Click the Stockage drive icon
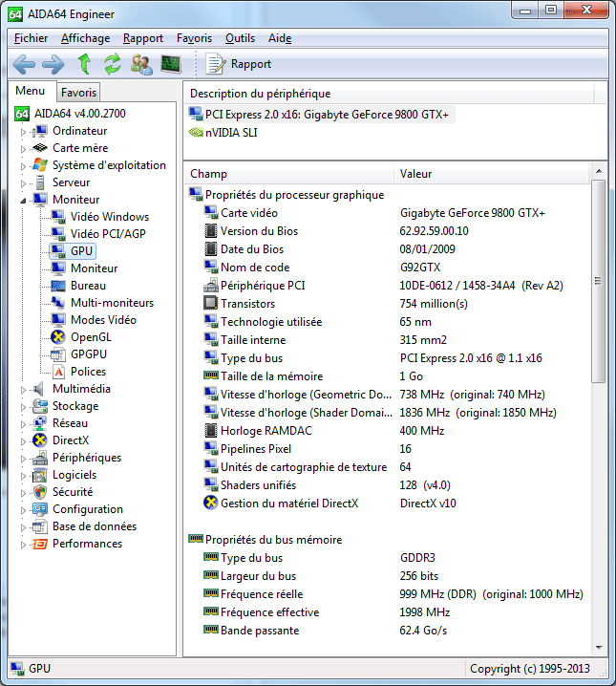Viewport: 616px width, 686px height. [40, 406]
